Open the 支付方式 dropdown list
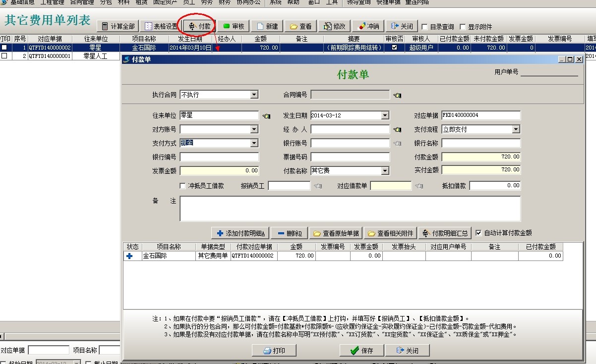The width and height of the screenshot is (596, 364). coord(254,143)
